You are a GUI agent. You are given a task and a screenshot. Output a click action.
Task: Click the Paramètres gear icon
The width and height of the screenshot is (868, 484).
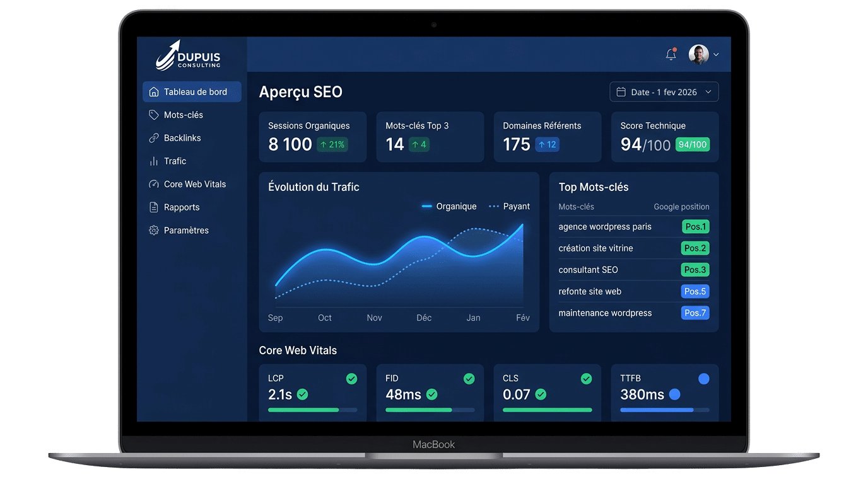coord(153,230)
